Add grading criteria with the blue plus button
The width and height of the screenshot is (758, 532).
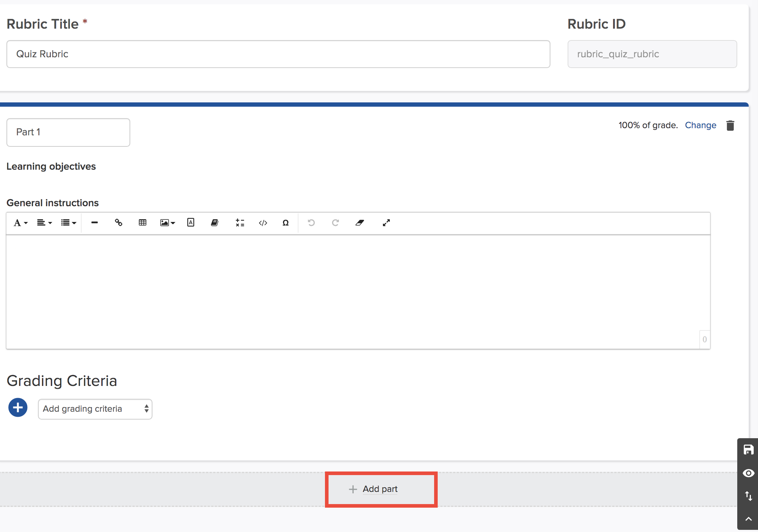click(x=18, y=407)
